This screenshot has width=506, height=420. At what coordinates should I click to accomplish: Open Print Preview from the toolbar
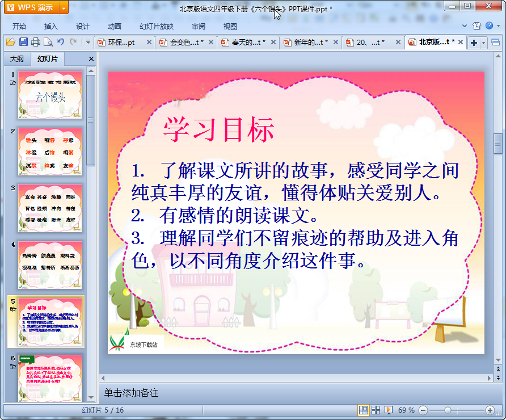(x=48, y=42)
